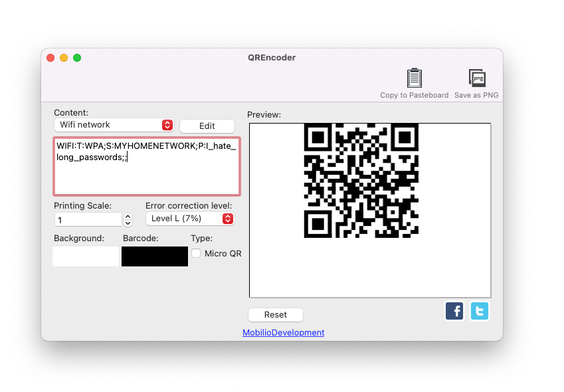Click into the WIFI content text area
This screenshot has height=392, width=564.
pyautogui.click(x=147, y=167)
